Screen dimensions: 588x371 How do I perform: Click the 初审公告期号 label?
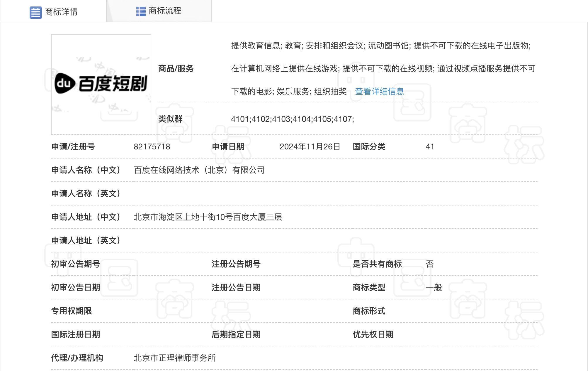tap(76, 264)
